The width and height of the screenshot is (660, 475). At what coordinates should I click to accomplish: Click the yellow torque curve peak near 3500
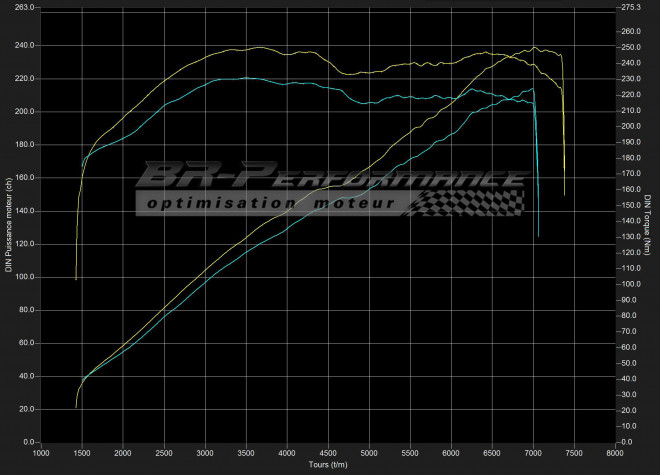258,47
